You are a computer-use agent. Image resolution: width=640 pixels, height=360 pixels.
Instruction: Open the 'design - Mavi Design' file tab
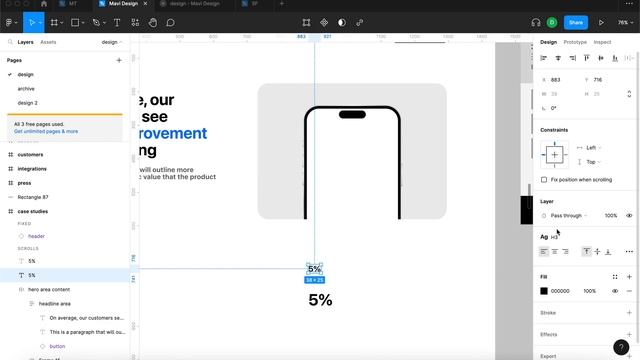(x=194, y=4)
